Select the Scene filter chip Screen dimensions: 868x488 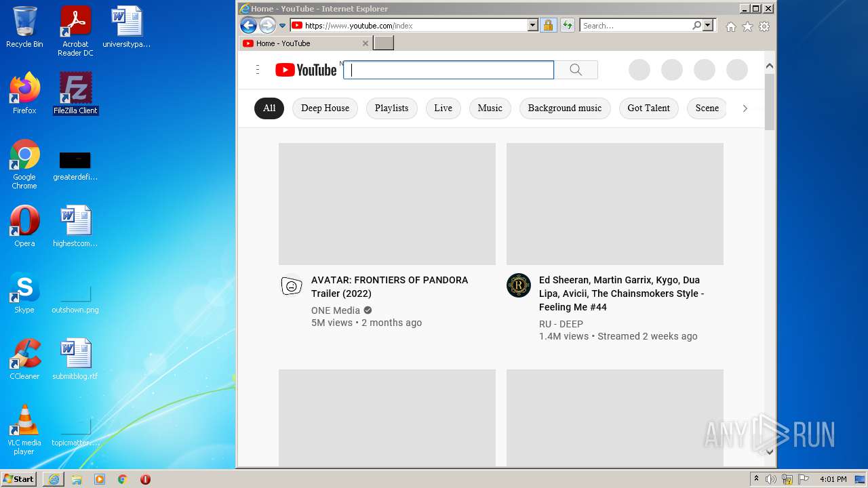point(707,108)
